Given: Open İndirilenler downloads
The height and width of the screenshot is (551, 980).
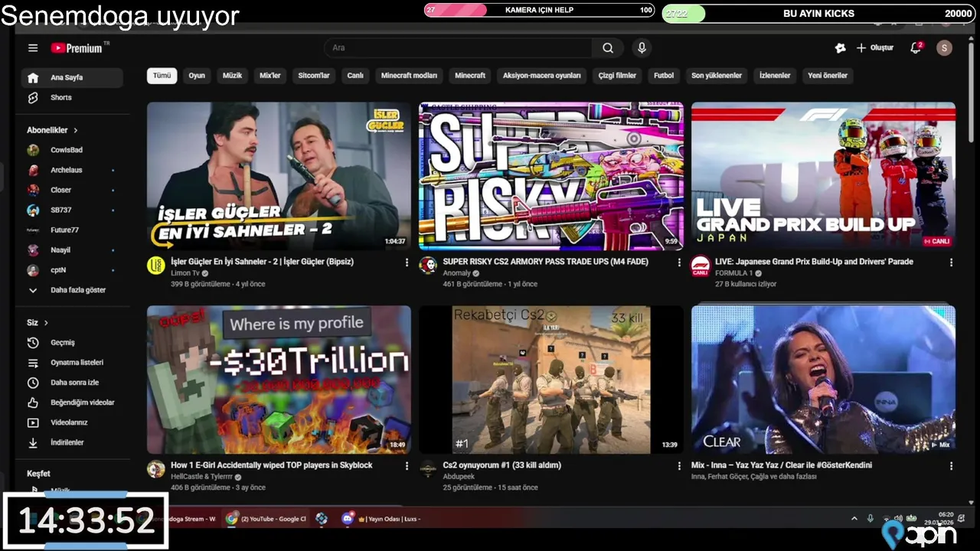Looking at the screenshot, I should (x=72, y=442).
